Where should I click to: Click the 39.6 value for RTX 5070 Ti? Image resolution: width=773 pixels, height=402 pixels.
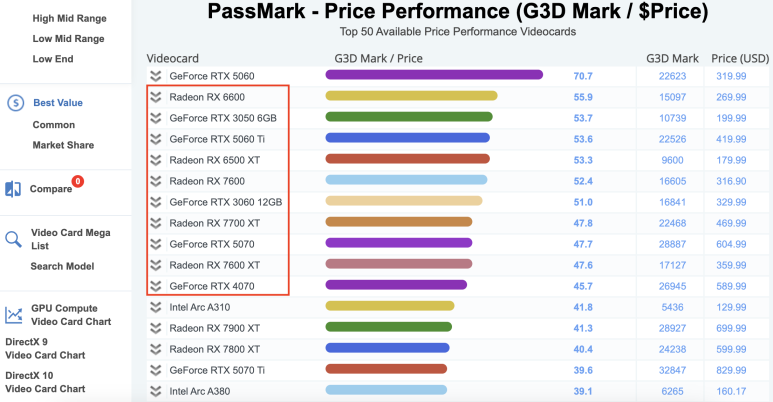click(x=583, y=370)
